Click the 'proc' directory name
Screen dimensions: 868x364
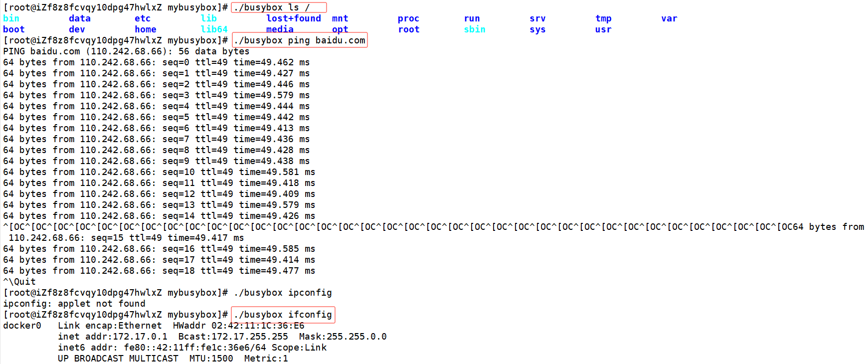408,18
